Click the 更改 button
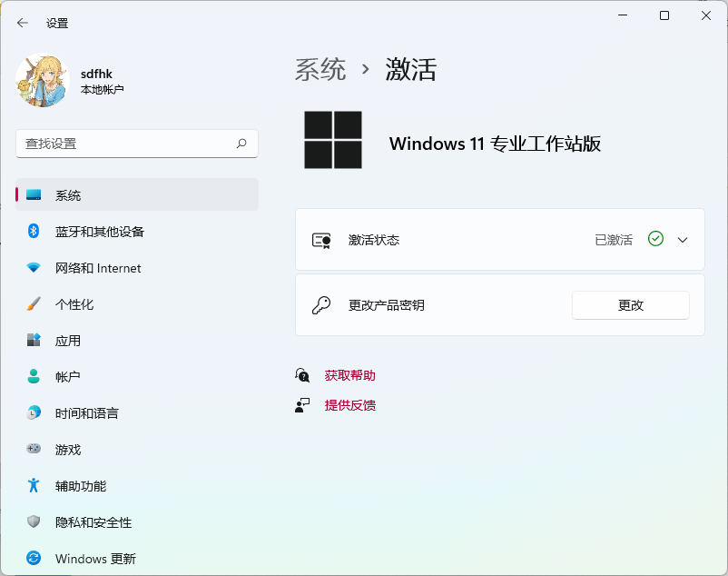 631,305
